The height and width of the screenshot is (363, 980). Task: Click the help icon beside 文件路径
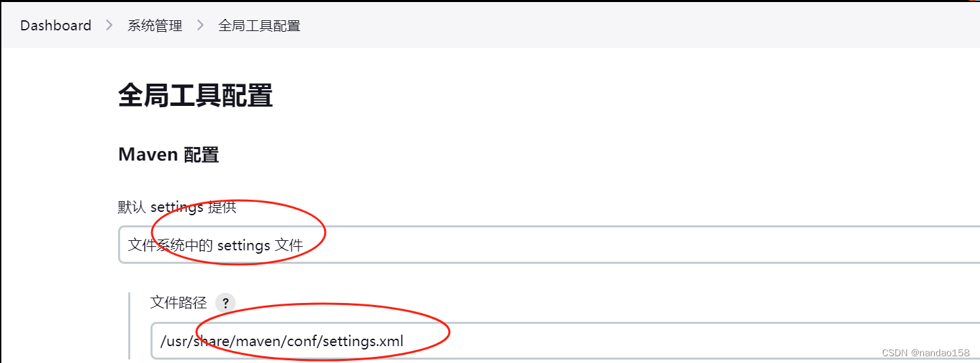point(225,303)
